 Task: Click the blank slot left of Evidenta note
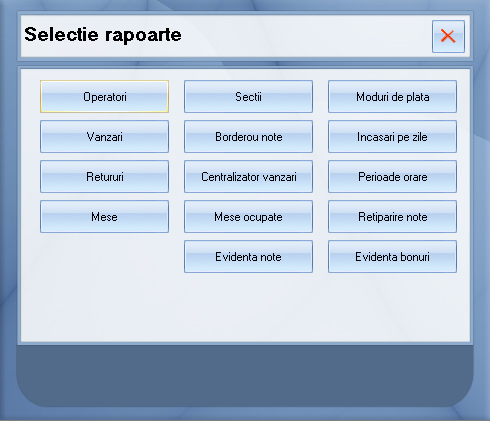pos(104,257)
